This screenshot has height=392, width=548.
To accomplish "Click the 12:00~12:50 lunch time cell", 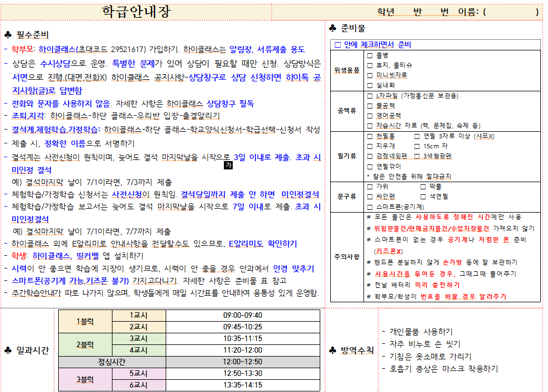I will click(x=243, y=362).
